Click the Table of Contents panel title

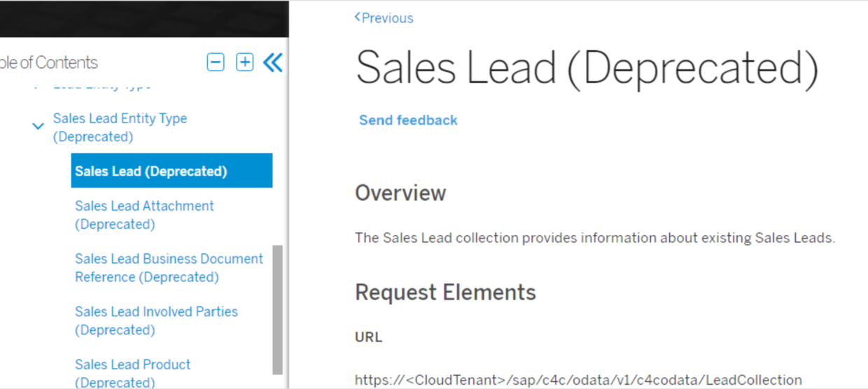pos(48,62)
